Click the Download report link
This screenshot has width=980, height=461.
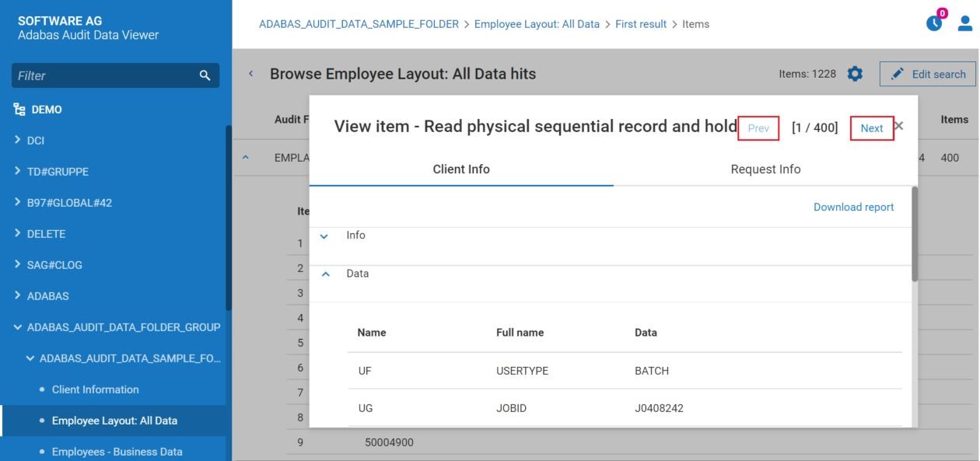pyautogui.click(x=853, y=207)
